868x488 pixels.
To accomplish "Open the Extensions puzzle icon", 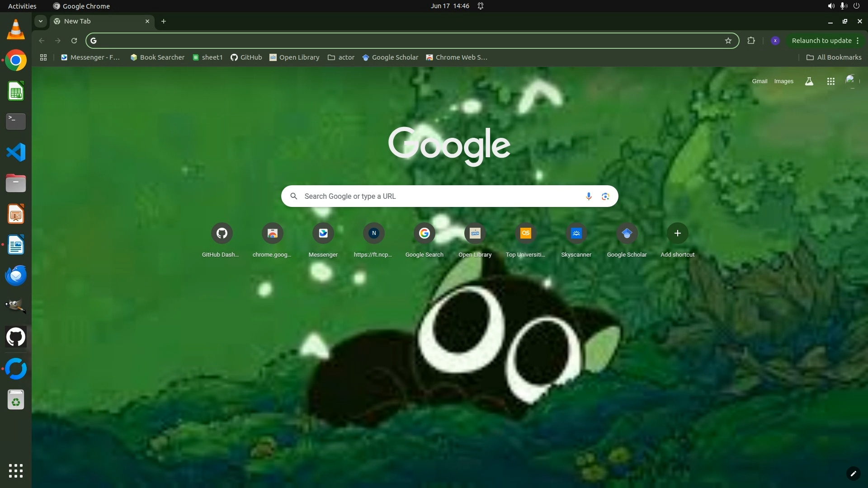I will (751, 41).
